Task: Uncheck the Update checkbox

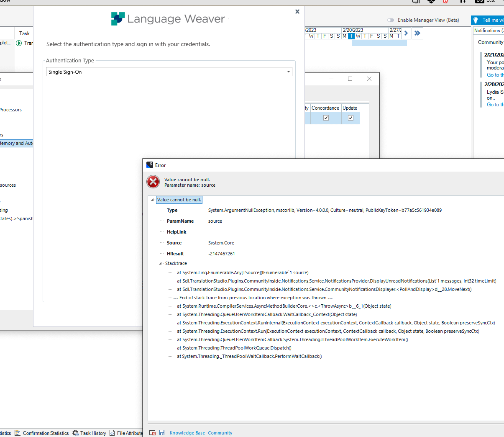Action: (x=350, y=118)
